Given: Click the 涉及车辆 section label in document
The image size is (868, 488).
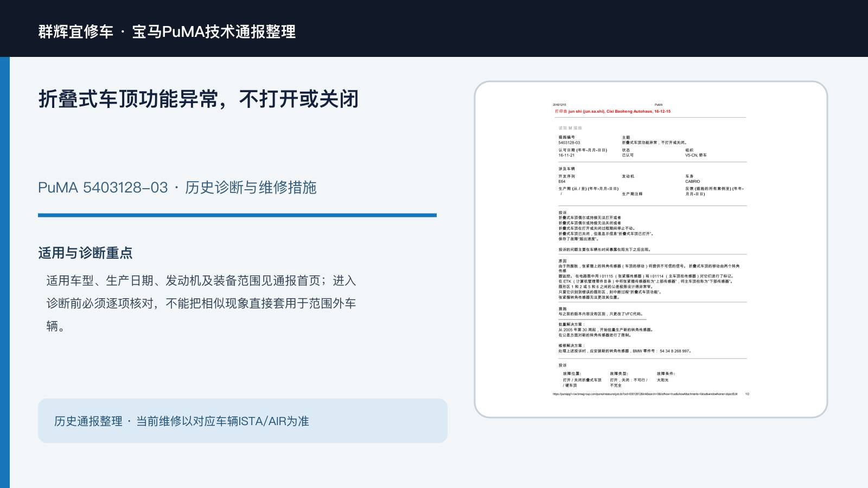Looking at the screenshot, I should coord(566,169).
